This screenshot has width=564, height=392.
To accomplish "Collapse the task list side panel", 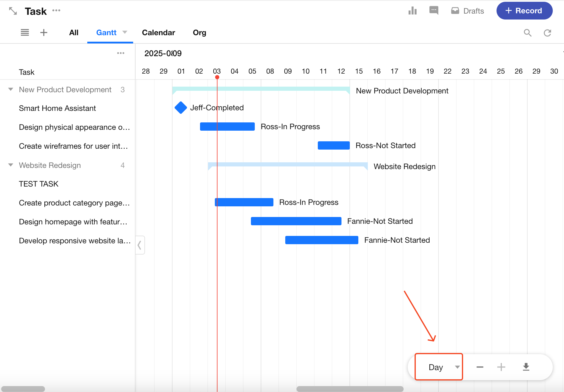I will [x=140, y=245].
